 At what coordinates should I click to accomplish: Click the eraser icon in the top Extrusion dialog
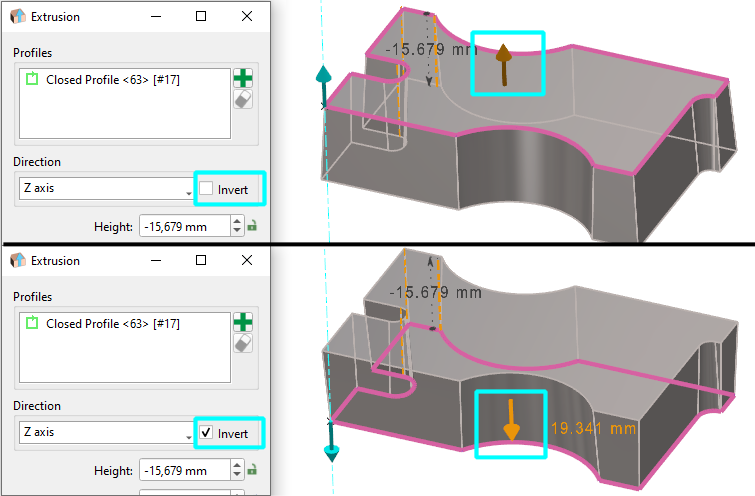click(243, 100)
